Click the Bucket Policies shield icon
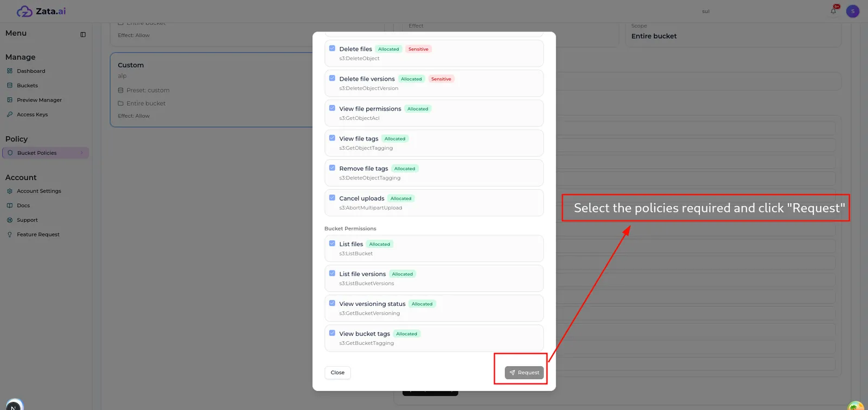 click(10, 153)
